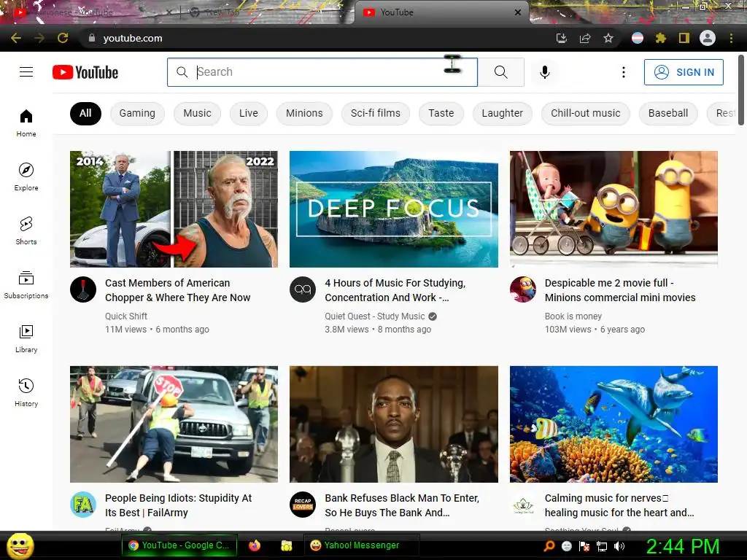Open the Chrome profile avatar
The image size is (747, 560).
(x=708, y=38)
